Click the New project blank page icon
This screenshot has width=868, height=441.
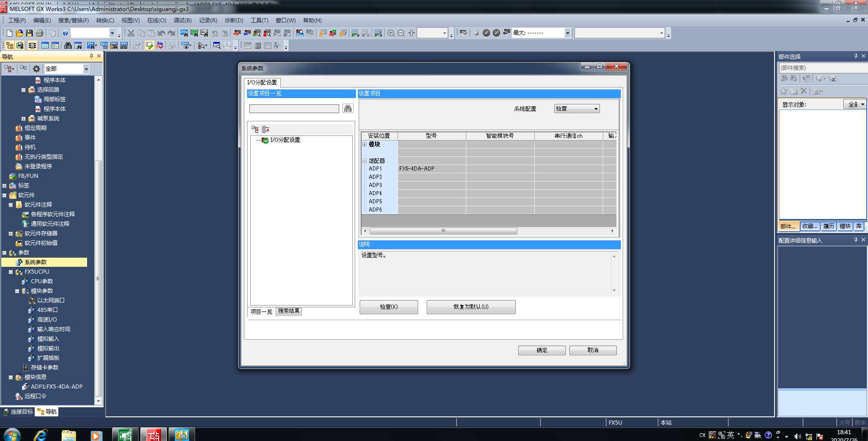click(x=9, y=33)
